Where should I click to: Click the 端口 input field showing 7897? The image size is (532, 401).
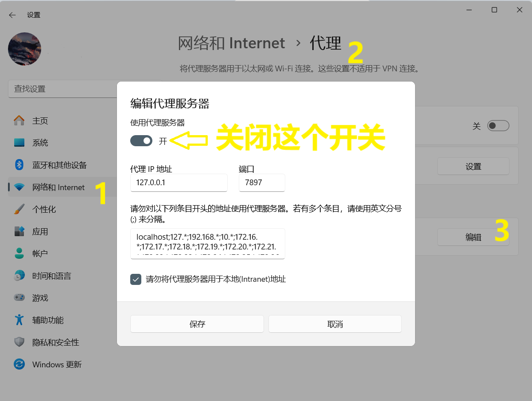(x=261, y=183)
